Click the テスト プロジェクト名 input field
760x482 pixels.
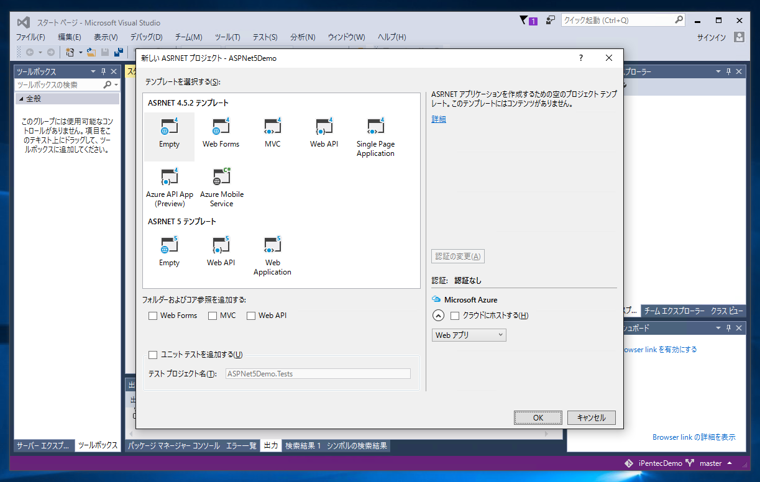tap(318, 374)
